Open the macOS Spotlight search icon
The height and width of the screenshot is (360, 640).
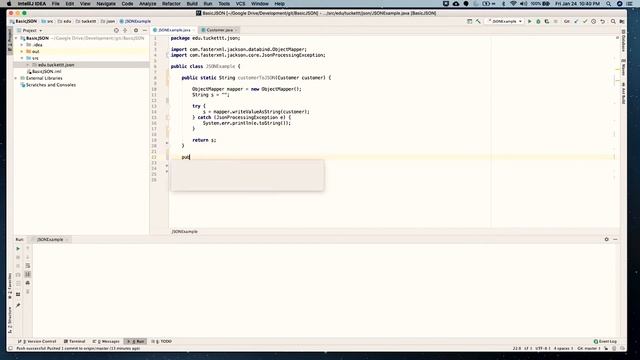coord(609,4)
